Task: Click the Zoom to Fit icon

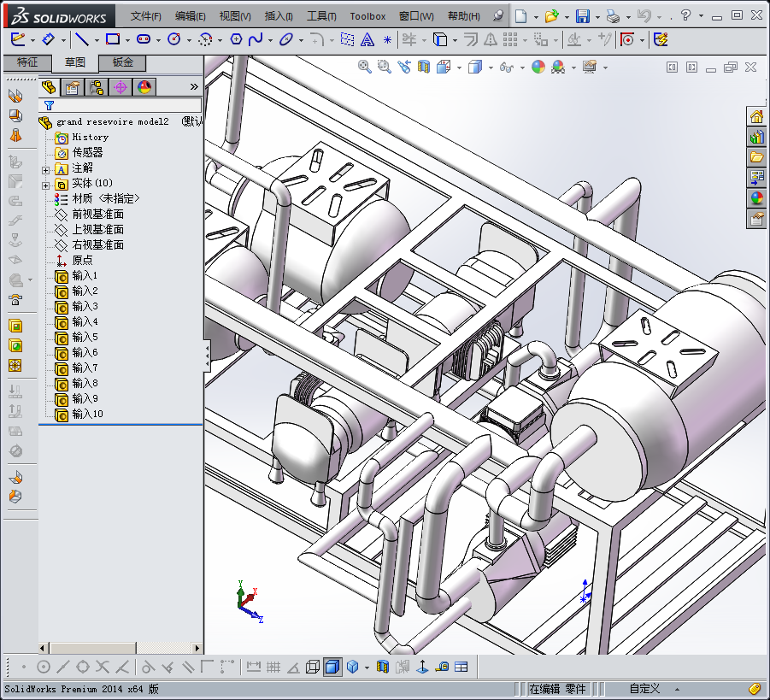Action: (x=365, y=67)
